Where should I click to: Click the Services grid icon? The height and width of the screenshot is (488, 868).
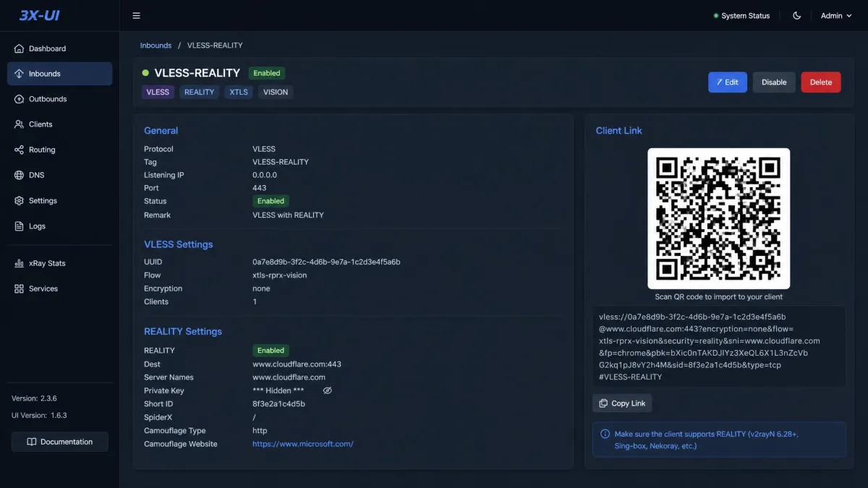click(x=19, y=288)
